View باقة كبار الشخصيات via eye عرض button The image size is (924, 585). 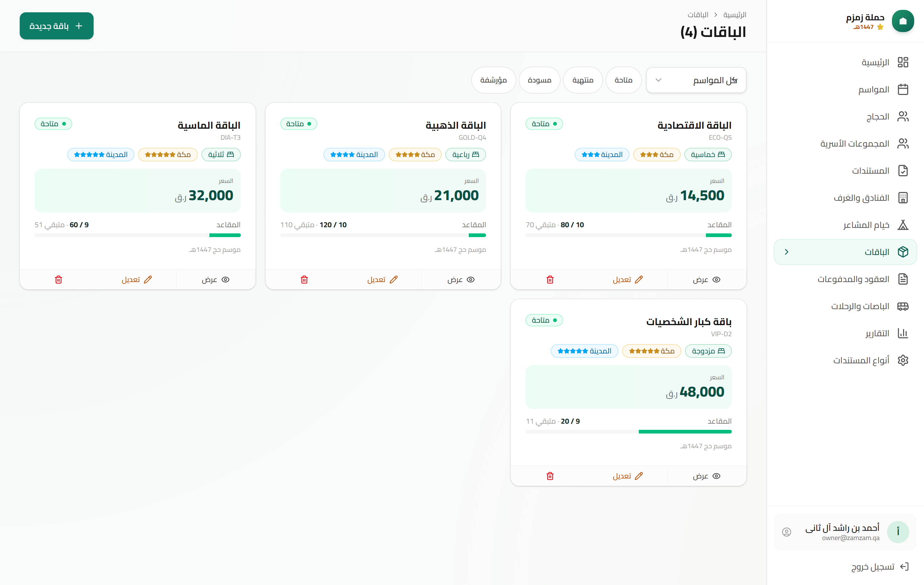tap(707, 476)
